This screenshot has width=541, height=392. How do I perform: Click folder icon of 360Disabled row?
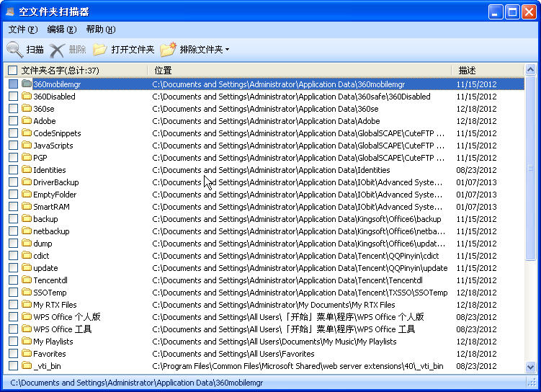click(x=27, y=96)
